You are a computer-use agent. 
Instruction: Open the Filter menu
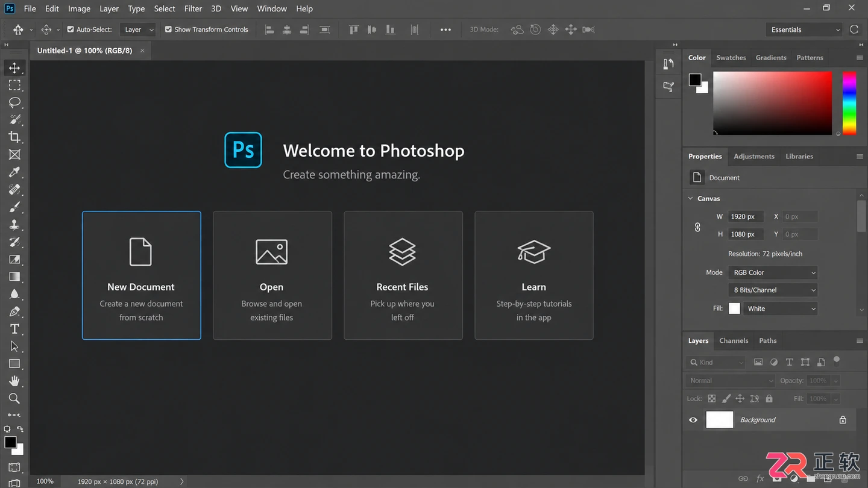pos(193,8)
